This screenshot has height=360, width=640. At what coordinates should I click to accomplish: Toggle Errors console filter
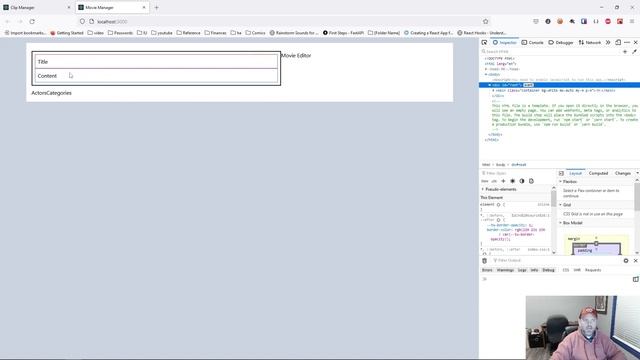(x=487, y=270)
